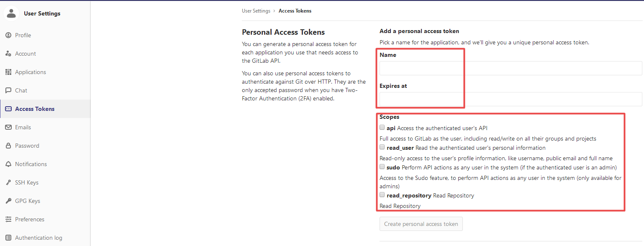The image size is (644, 246).
Task: Click the Notifications bell icon
Action: [x=8, y=164]
